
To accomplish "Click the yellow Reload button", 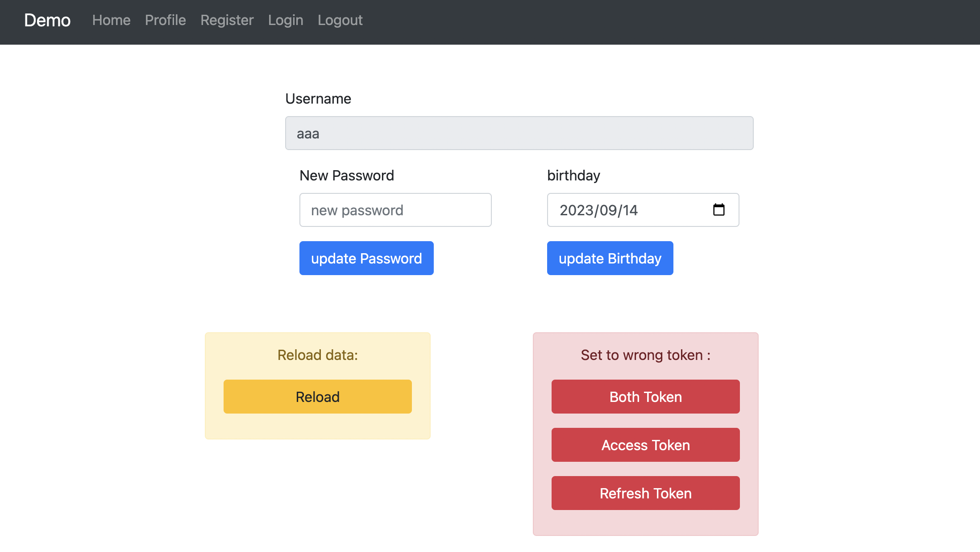I will tap(317, 397).
